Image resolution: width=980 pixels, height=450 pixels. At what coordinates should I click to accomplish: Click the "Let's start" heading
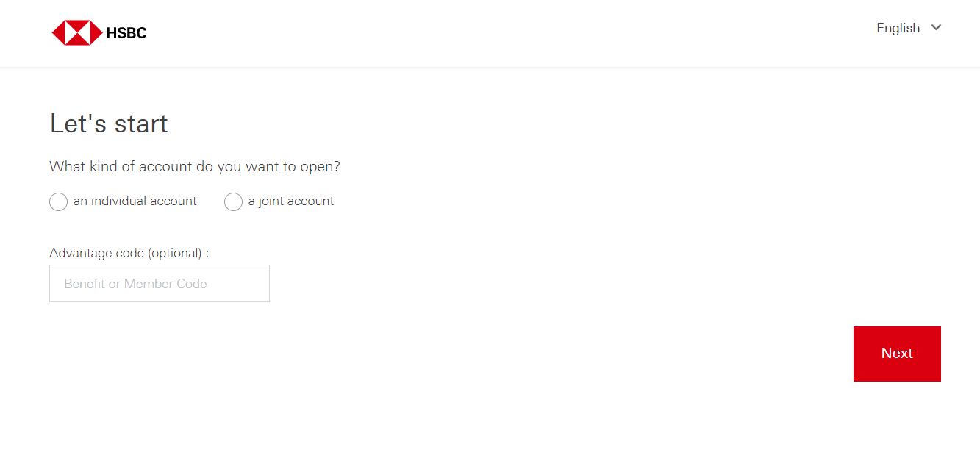[109, 123]
